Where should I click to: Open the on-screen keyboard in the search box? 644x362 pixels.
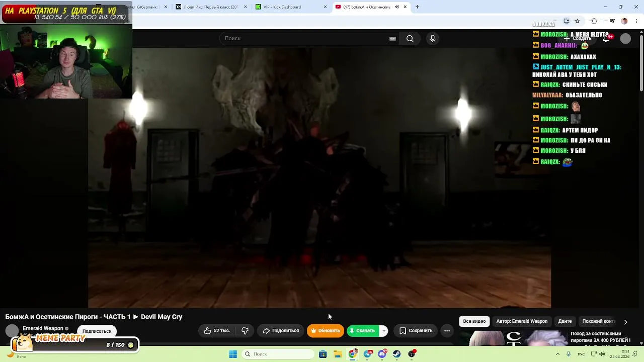click(392, 39)
